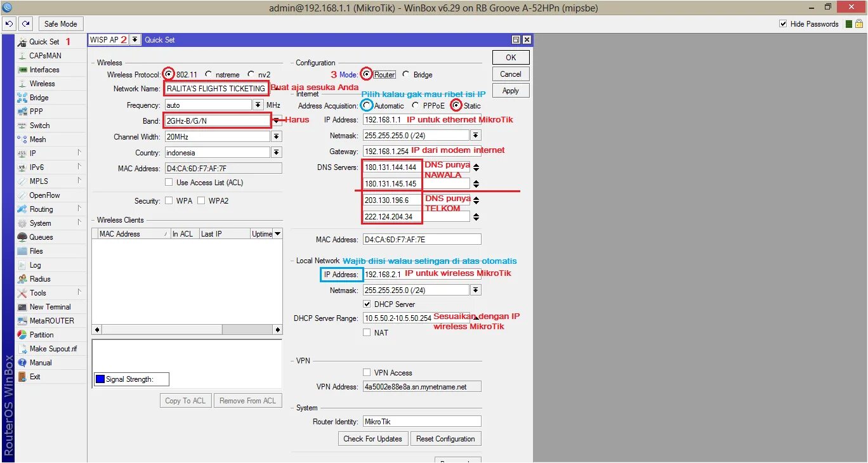Open the Interfaces menu icon
This screenshot has width=868, height=463.
pos(22,70)
